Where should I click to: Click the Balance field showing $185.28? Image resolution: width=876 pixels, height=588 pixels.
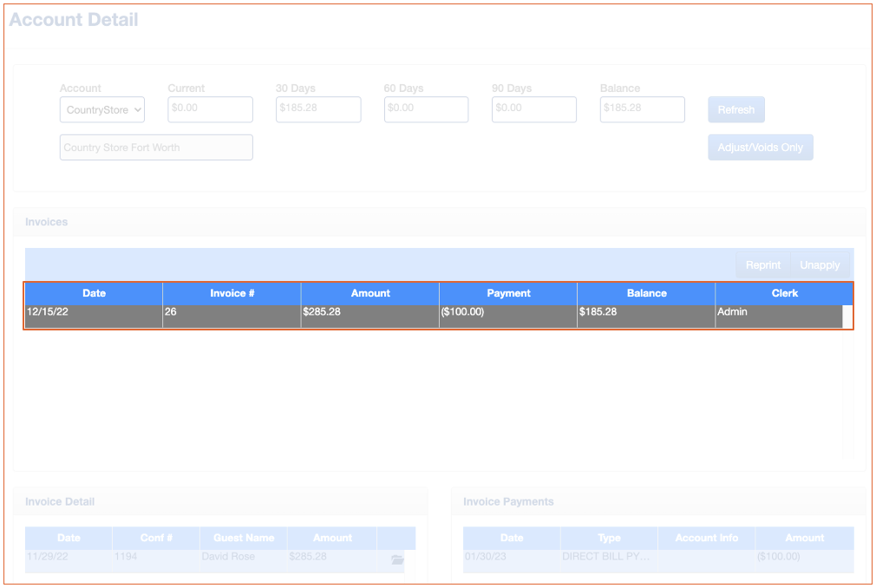coord(642,109)
